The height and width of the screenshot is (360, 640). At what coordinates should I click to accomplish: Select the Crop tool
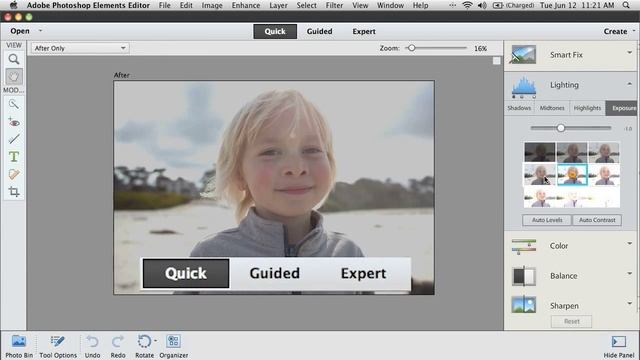tap(14, 191)
